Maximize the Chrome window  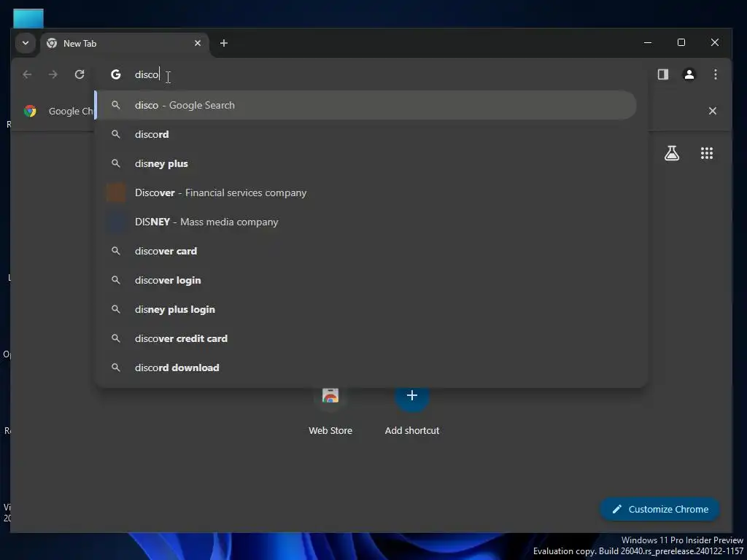click(x=681, y=43)
